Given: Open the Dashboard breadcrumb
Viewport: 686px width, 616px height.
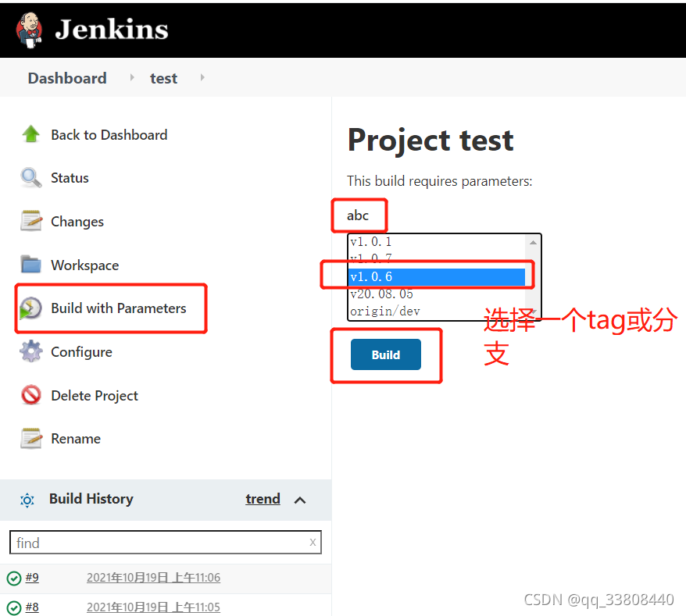Looking at the screenshot, I should point(67,78).
